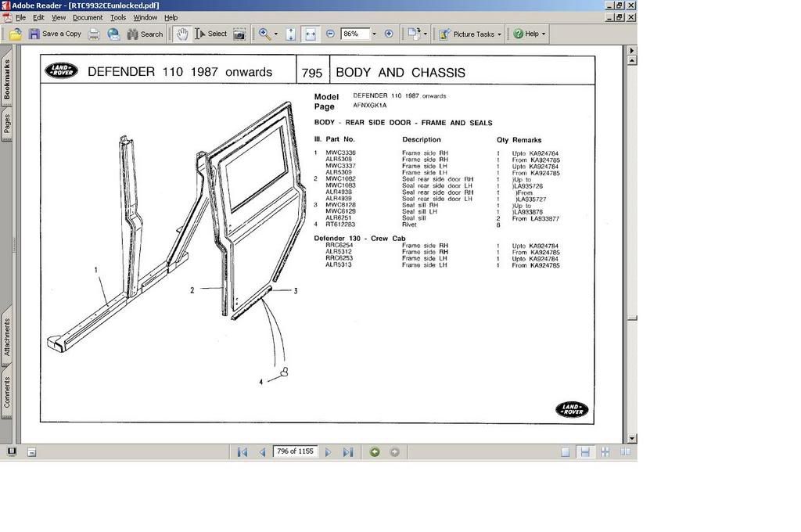Open the File menu
The height and width of the screenshot is (532, 801).
coord(20,17)
